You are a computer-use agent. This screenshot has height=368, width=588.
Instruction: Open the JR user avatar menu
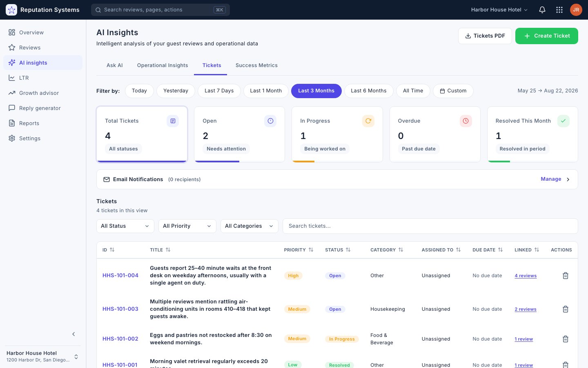click(x=576, y=10)
